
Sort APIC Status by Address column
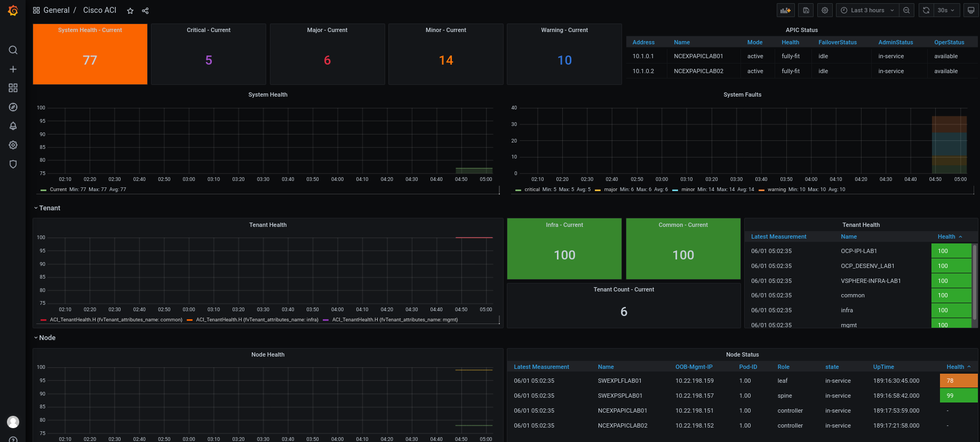point(643,42)
